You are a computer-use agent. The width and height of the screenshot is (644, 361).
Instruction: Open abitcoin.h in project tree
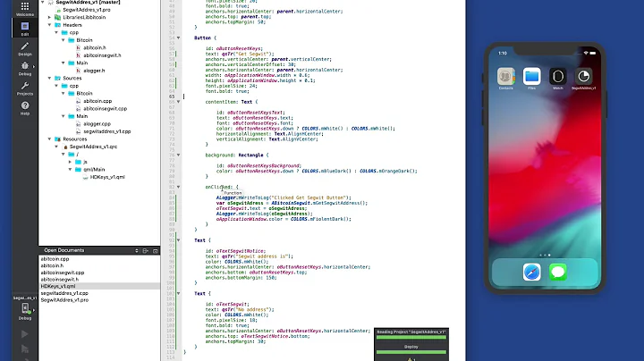[94, 47]
